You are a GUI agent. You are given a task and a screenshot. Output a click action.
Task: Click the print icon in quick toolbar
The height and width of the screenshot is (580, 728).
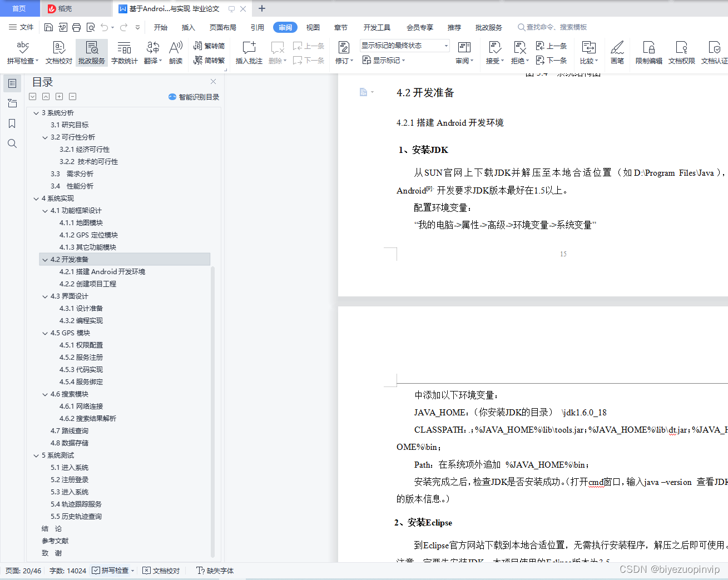(x=77, y=27)
